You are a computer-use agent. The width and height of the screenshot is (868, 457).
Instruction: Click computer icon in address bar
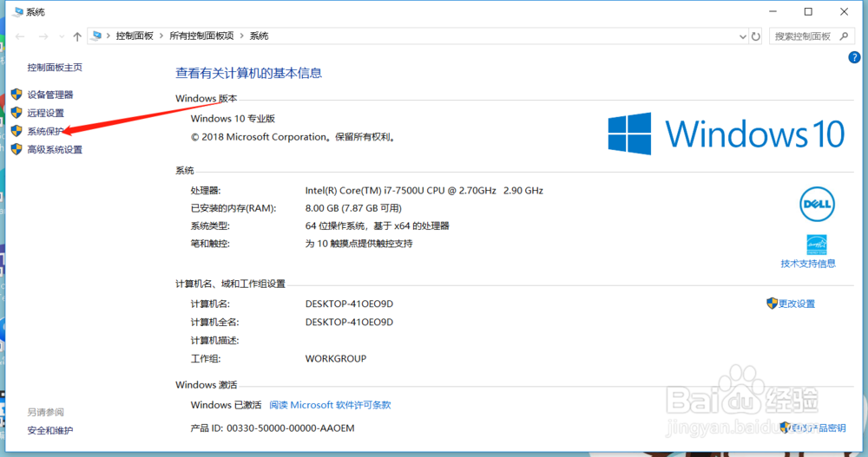[x=97, y=36]
